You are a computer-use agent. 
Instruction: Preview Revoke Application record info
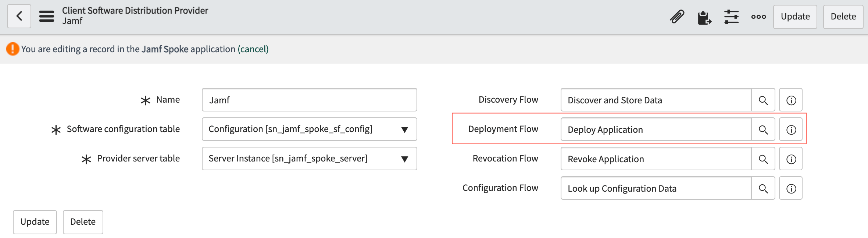[x=791, y=159]
